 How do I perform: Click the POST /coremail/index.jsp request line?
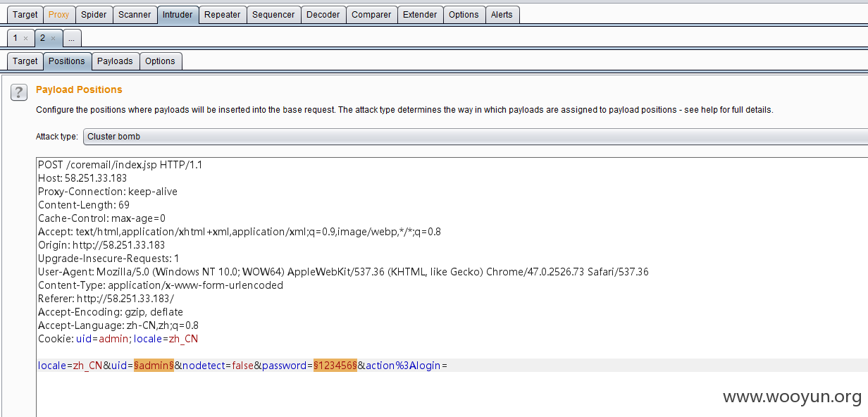tap(120, 165)
